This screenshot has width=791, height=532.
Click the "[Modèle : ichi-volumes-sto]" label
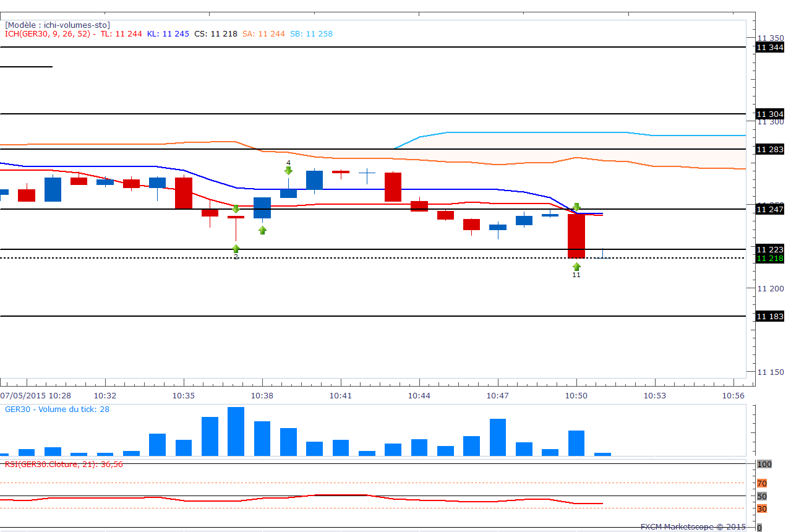[58, 25]
